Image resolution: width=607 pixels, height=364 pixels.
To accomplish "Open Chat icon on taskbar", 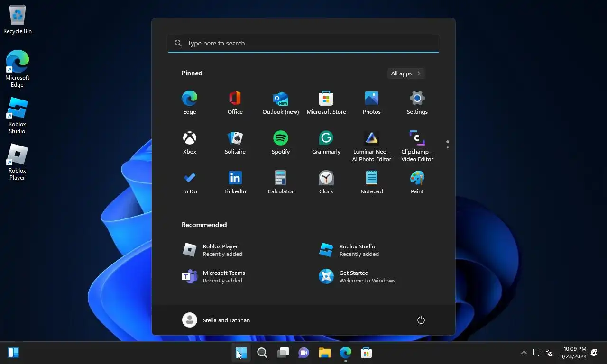I will coord(304,353).
